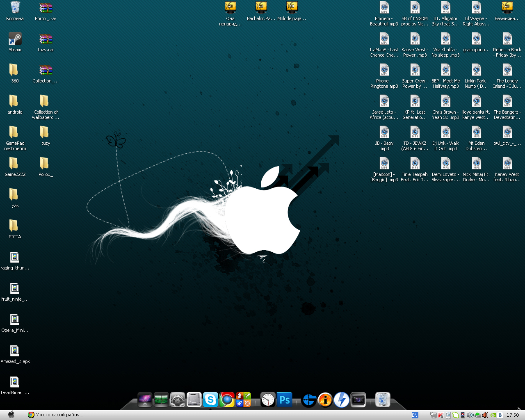Open the EN language switcher
The height and width of the screenshot is (420, 525).
tap(415, 415)
